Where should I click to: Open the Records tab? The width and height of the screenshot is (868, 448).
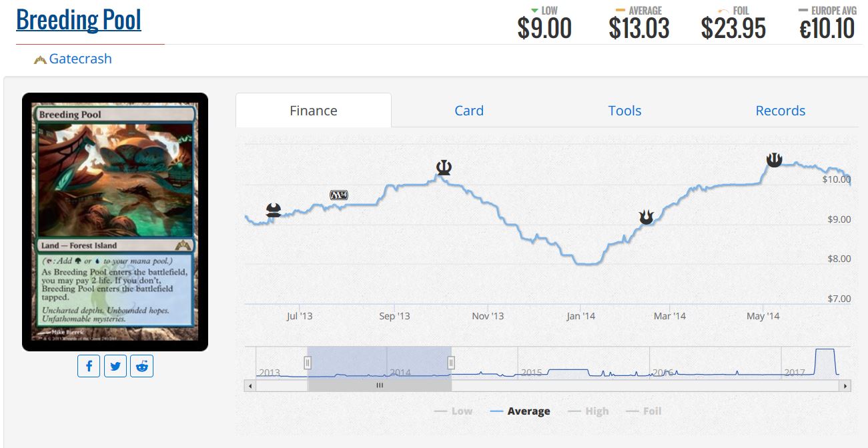(780, 111)
